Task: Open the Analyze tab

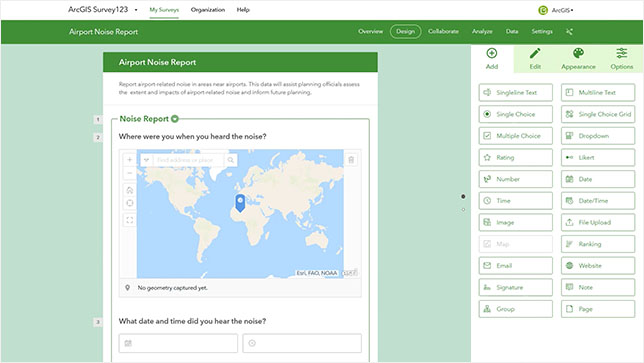Action: coord(482,32)
